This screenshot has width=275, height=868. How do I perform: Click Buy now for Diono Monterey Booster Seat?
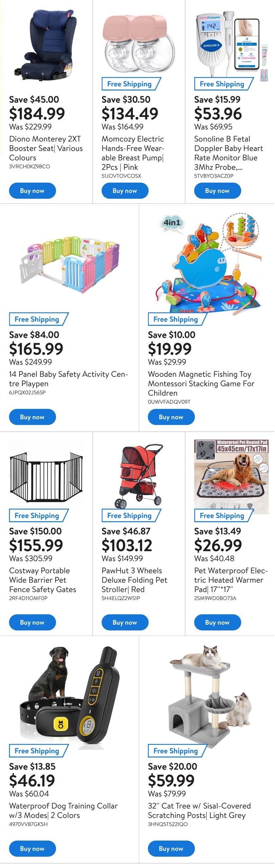point(32,191)
